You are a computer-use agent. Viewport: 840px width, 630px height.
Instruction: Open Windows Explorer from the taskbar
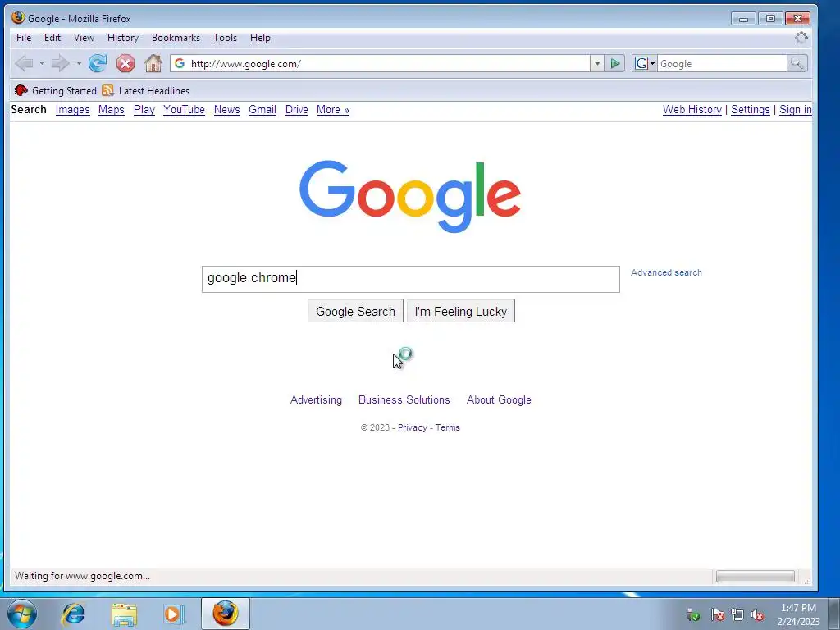[x=124, y=614]
